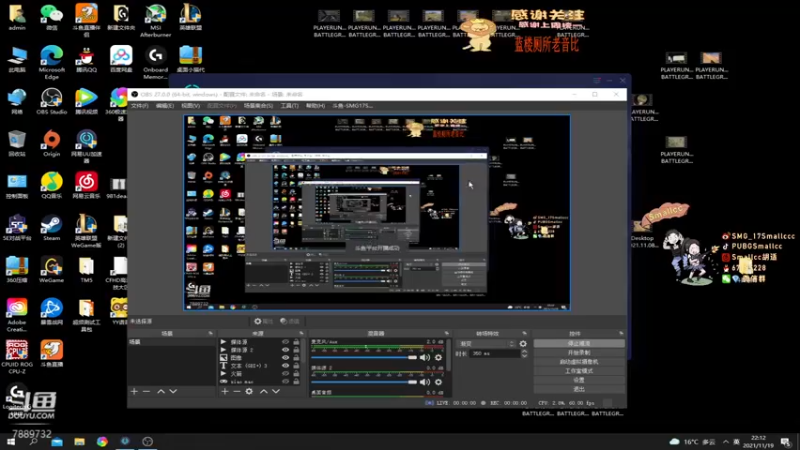The width and height of the screenshot is (800, 450).
Task: Open transition properties gear icon
Action: [x=523, y=344]
